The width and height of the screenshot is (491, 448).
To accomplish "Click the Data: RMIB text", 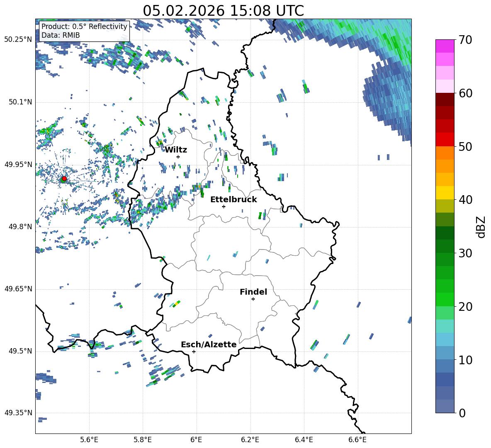I will click(x=61, y=35).
